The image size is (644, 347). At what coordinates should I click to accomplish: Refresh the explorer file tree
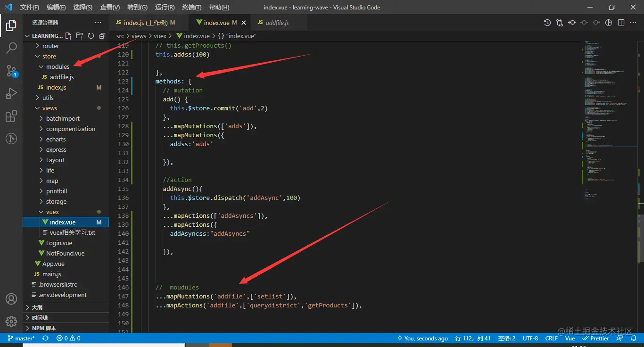pos(91,36)
